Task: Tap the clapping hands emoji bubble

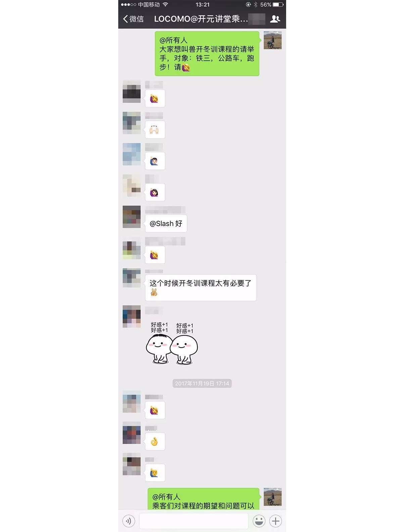Action: [x=155, y=129]
